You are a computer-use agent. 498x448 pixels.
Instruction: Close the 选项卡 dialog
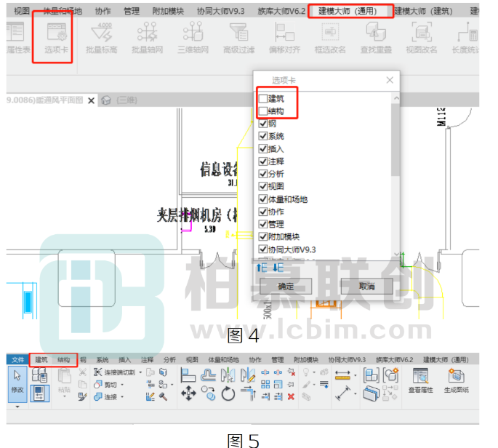390,80
